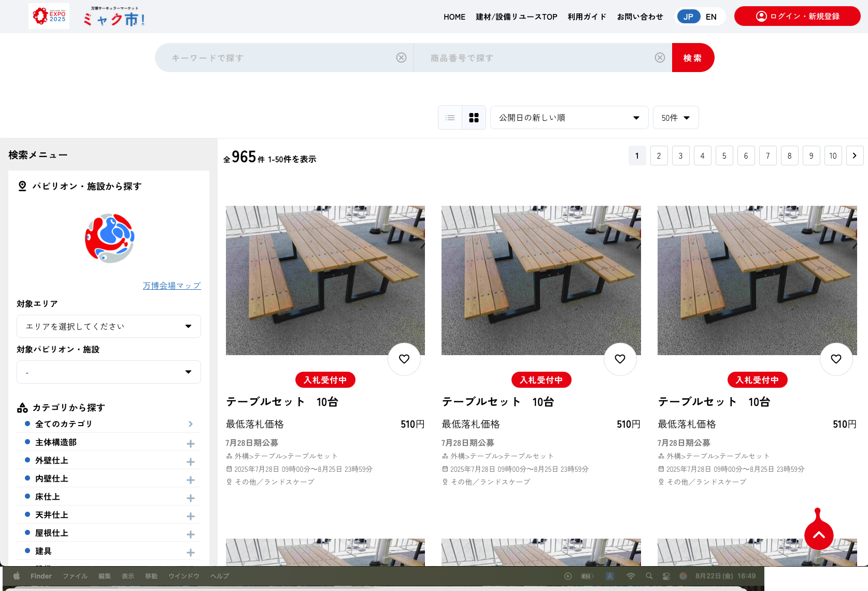
Task: Clear the 商品番号 search field
Action: [x=660, y=58]
